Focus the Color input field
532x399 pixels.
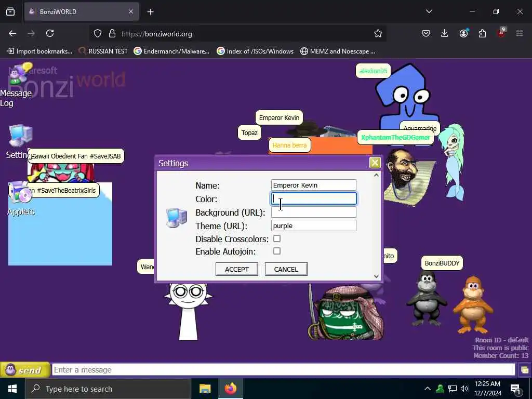314,199
